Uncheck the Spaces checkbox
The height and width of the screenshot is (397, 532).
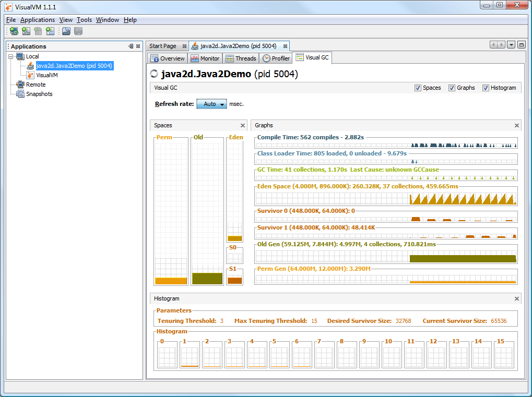click(418, 88)
